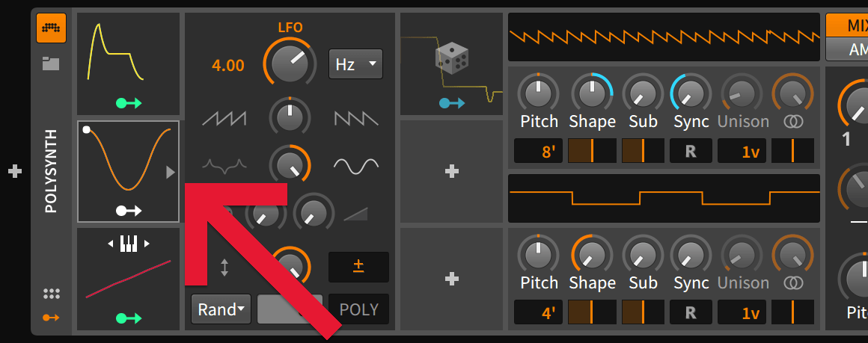Toggle oscillator one R retrigger button

click(x=690, y=152)
